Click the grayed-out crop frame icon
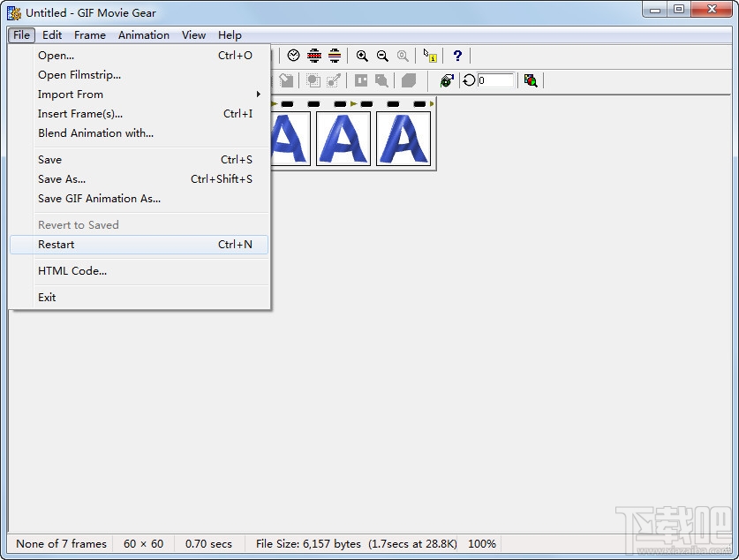 pos(286,80)
